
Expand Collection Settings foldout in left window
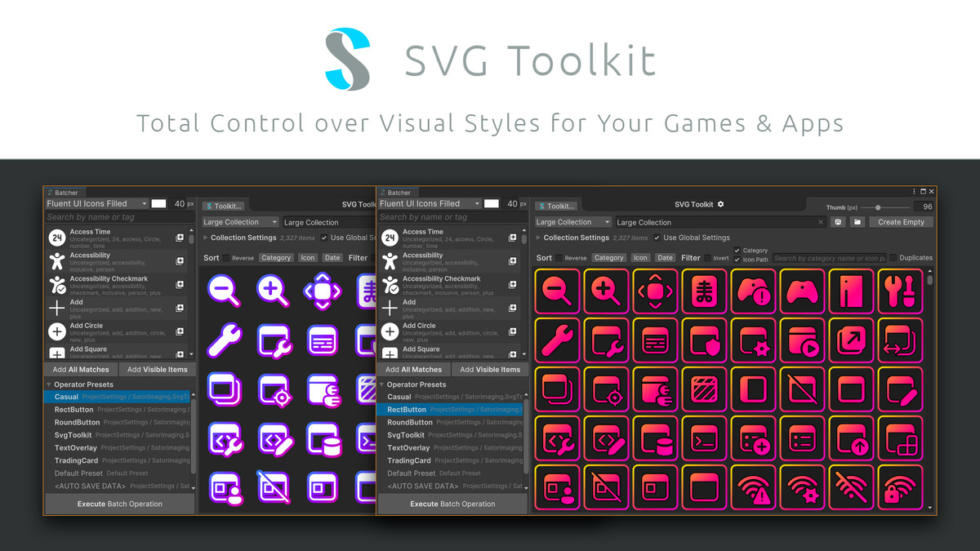tap(207, 238)
